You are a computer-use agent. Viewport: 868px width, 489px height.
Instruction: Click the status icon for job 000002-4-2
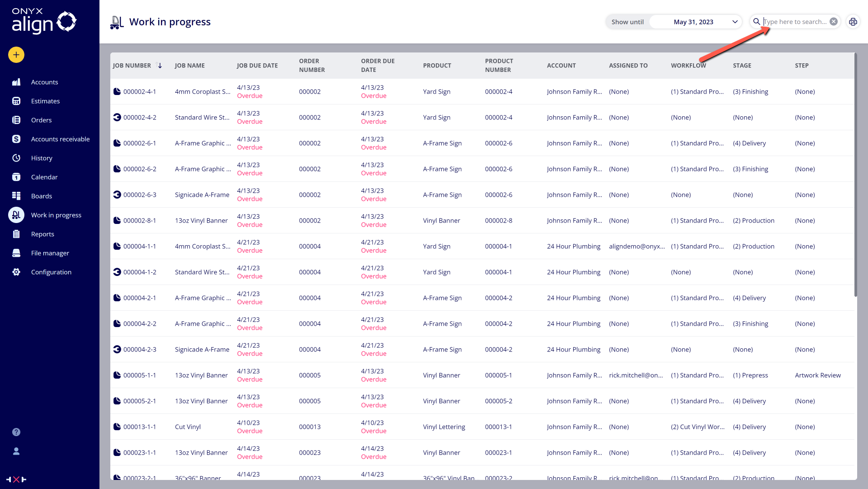(x=117, y=118)
